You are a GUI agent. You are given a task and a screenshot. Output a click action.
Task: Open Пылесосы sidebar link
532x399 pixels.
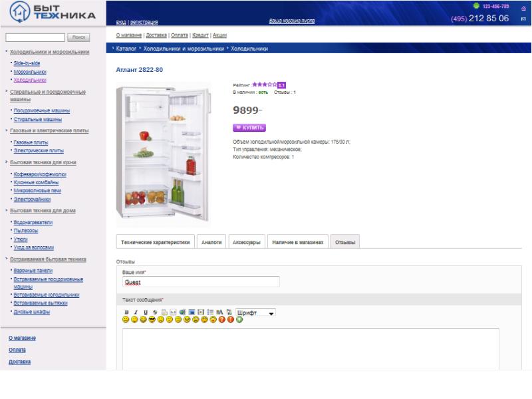[x=26, y=231]
